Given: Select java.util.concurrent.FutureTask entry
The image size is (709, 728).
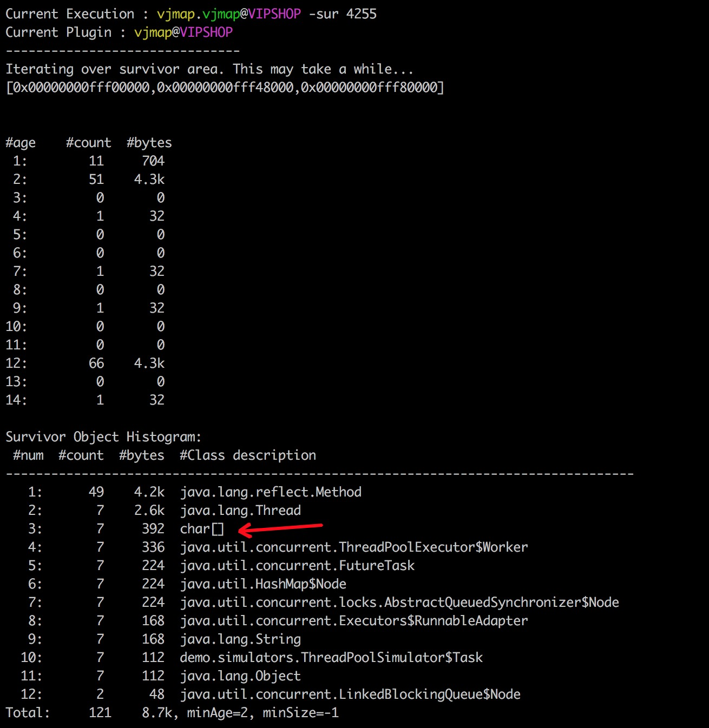Looking at the screenshot, I should (297, 566).
